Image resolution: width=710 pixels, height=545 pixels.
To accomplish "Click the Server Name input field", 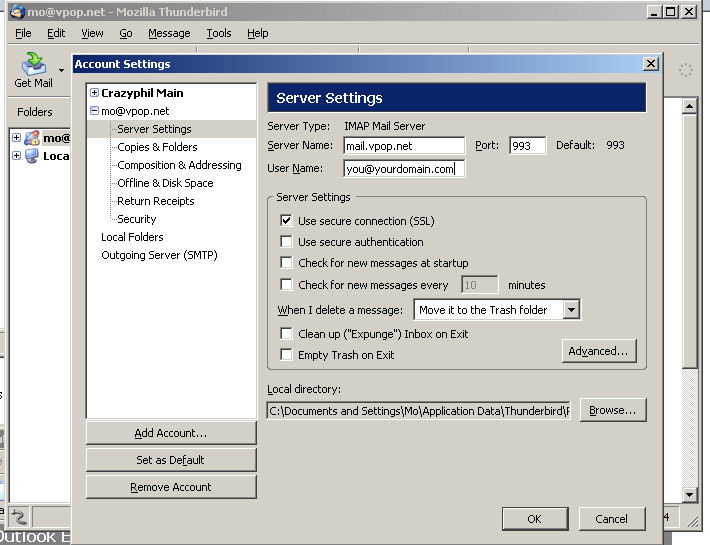I will pyautogui.click(x=404, y=146).
